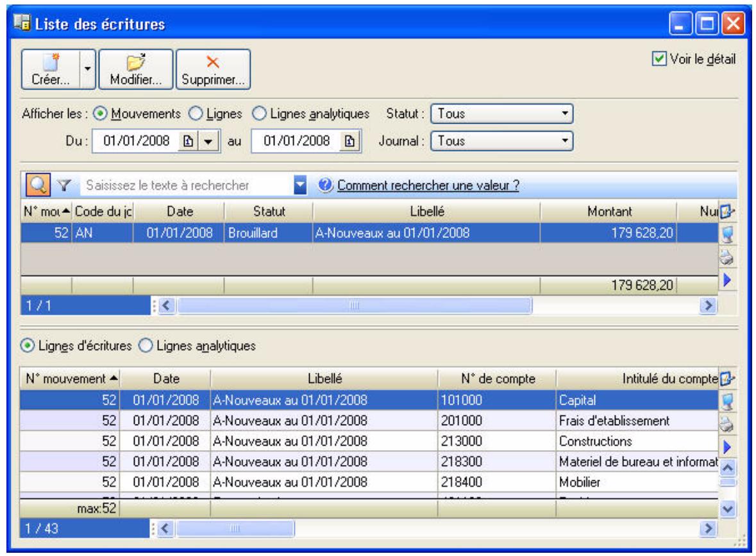Click the upper table column configuration icon
Screen dimensions: 756x556
pyautogui.click(x=727, y=211)
